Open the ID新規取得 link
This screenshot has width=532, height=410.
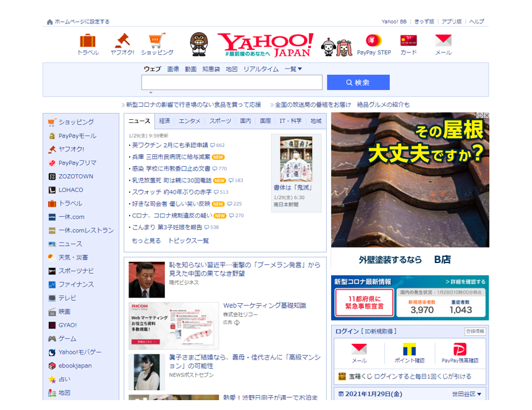(x=379, y=332)
